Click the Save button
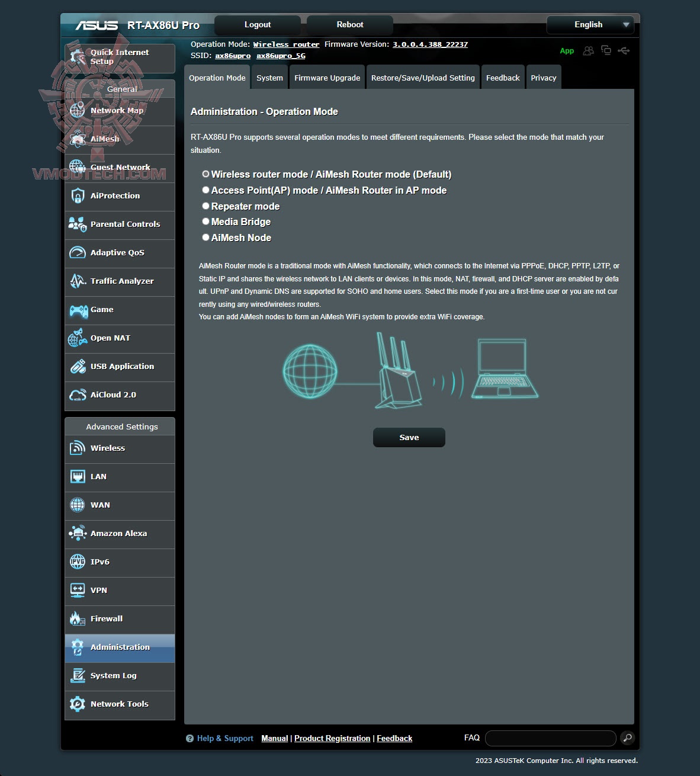This screenshot has width=700, height=776. click(409, 437)
